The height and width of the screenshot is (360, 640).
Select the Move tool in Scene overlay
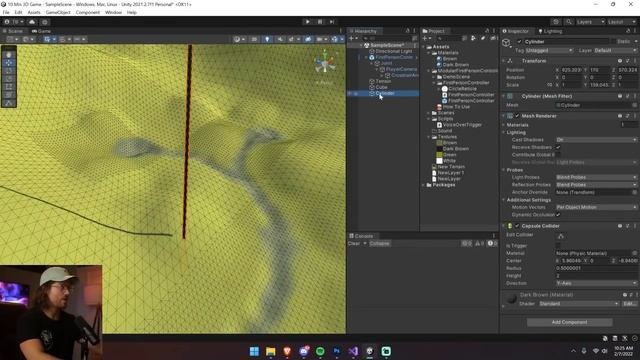point(9,62)
